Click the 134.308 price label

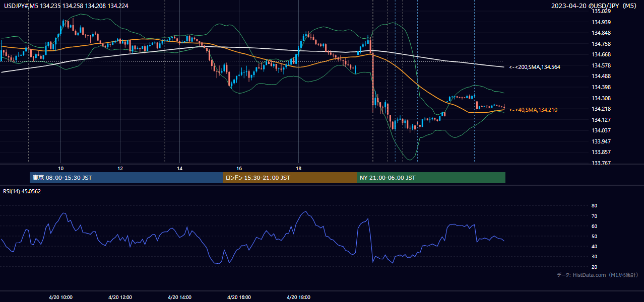601,98
